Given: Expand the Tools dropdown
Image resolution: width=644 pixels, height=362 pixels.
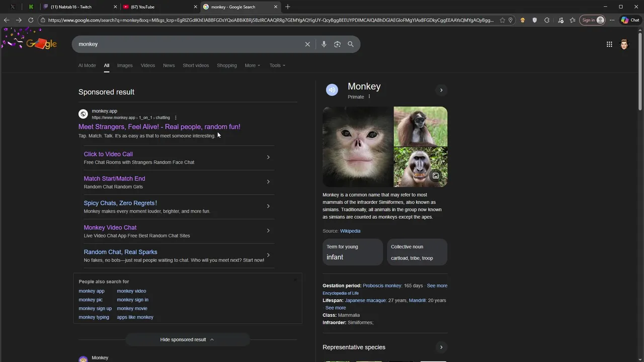Looking at the screenshot, I should (x=277, y=65).
